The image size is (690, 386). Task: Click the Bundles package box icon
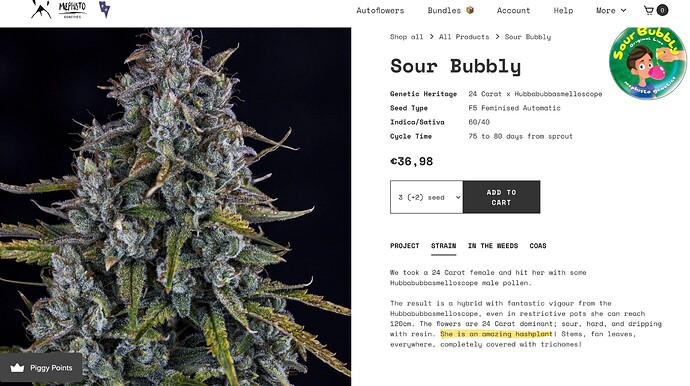pos(470,10)
